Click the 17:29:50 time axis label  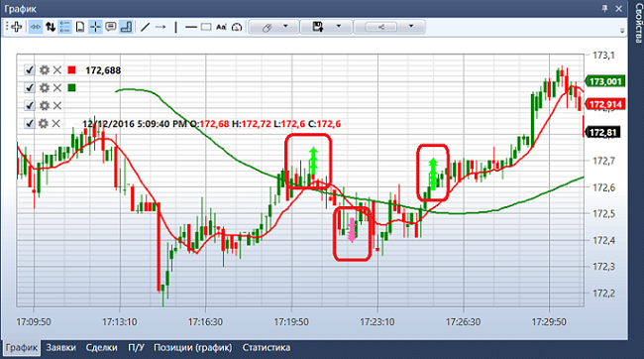click(x=549, y=322)
